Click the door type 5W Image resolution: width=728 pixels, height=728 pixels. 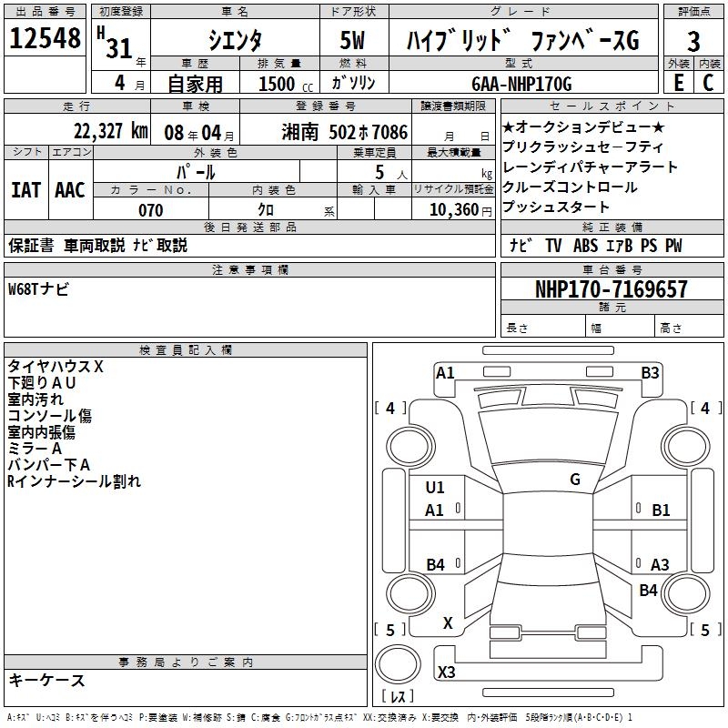tap(352, 40)
